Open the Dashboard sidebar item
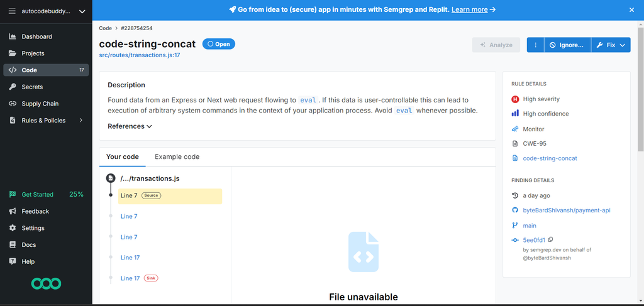 pyautogui.click(x=46, y=36)
